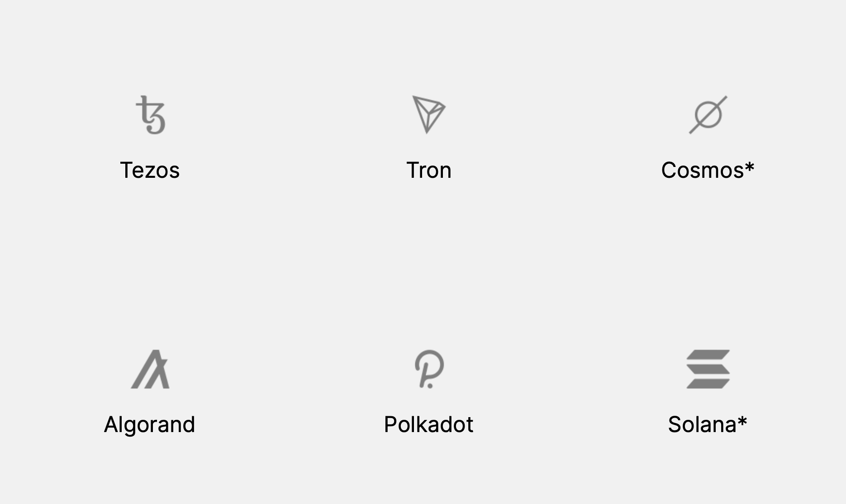Pick the letter A in Algorand
846x504 pixels.
click(x=112, y=425)
